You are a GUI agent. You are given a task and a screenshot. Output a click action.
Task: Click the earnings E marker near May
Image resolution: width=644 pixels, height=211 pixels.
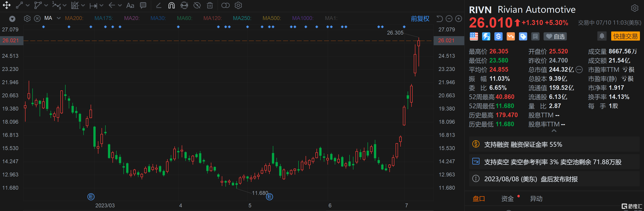[x=269, y=197]
